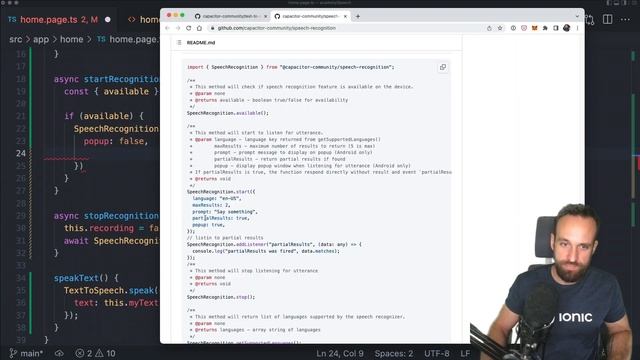
Task: Click 'src' in VS Code breadcrumb
Action: pos(16,40)
